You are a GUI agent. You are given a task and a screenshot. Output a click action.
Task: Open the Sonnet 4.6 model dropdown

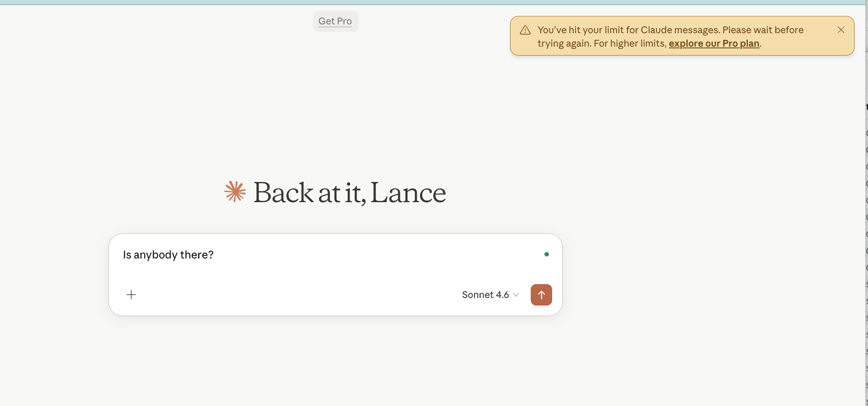point(490,295)
